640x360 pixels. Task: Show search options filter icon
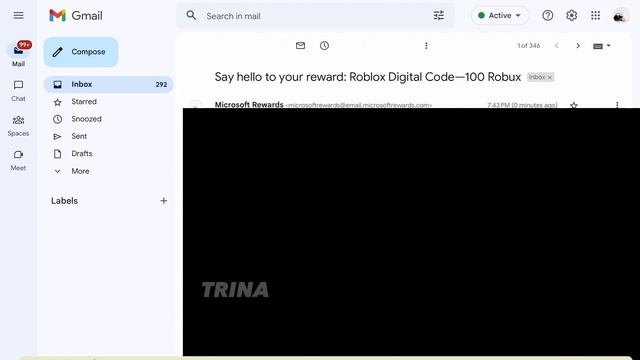coord(439,16)
